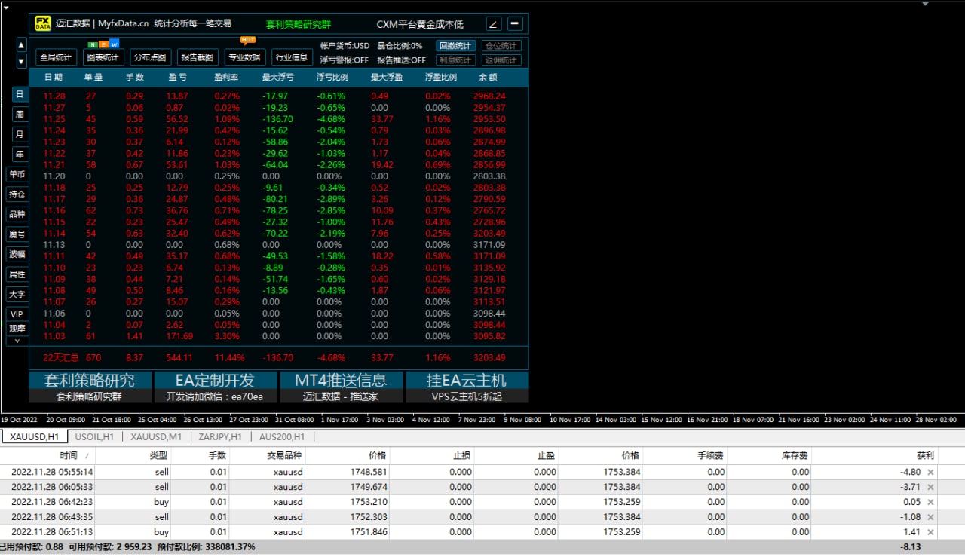Sort orders by the 手续费 column header
Image resolution: width=965 pixels, height=560 pixels.
tap(683, 455)
